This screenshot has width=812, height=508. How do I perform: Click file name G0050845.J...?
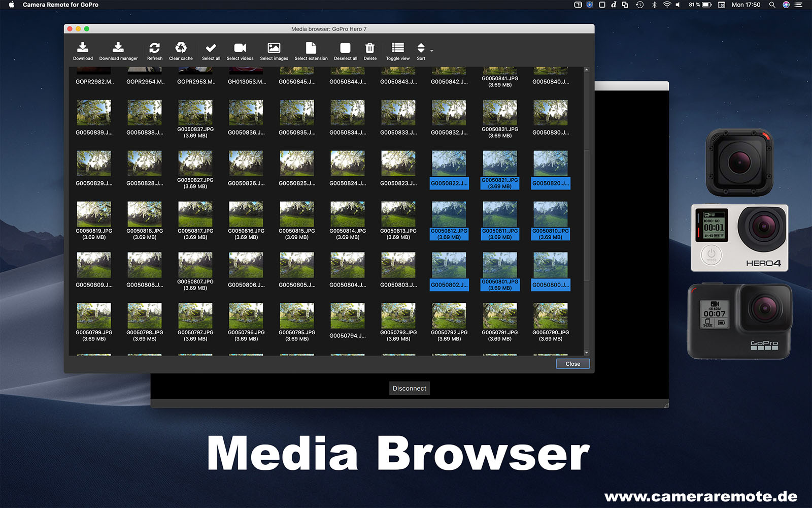pyautogui.click(x=297, y=82)
